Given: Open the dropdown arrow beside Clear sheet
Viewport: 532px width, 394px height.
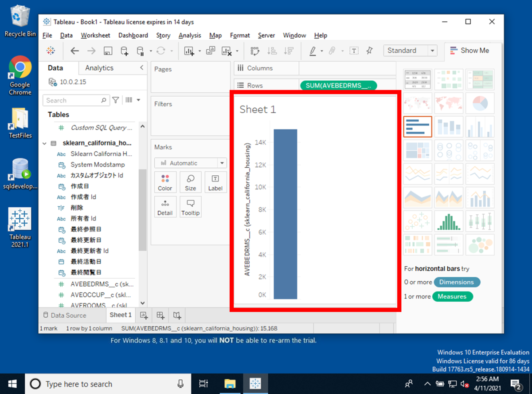Looking at the screenshot, I should click(x=238, y=51).
